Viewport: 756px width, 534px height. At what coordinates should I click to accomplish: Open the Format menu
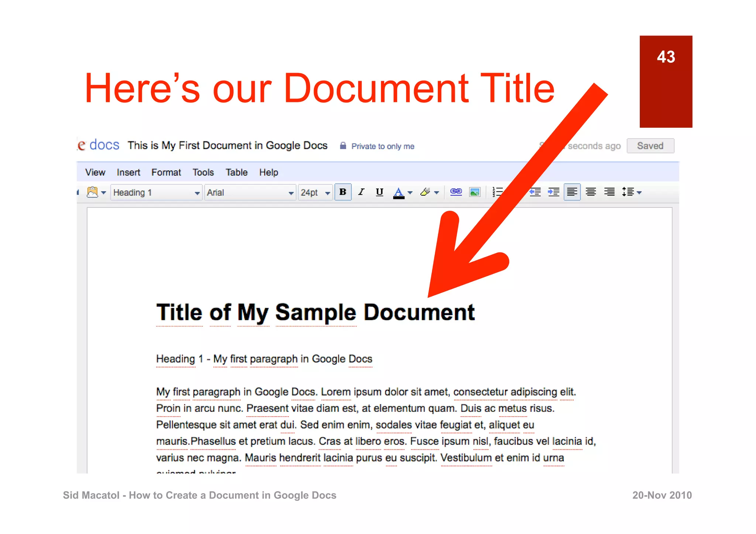pos(166,172)
